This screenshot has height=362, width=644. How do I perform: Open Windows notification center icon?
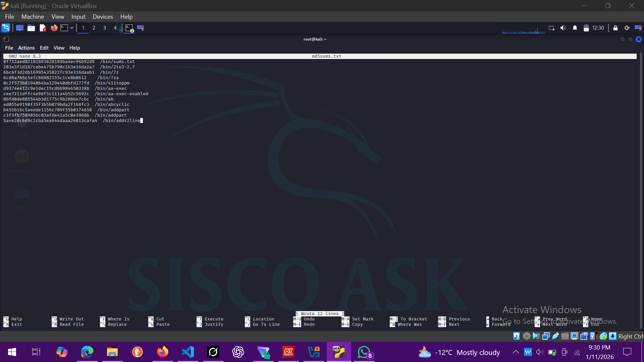point(627,352)
